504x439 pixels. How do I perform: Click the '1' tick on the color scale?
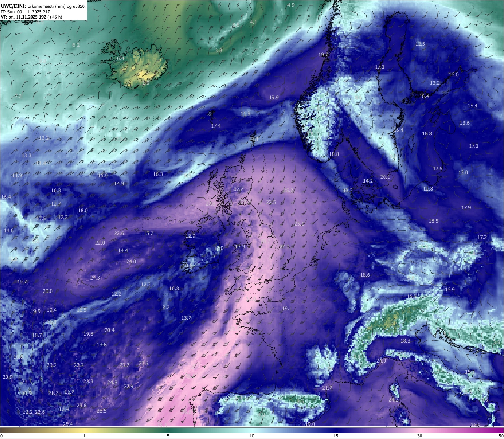click(x=84, y=436)
